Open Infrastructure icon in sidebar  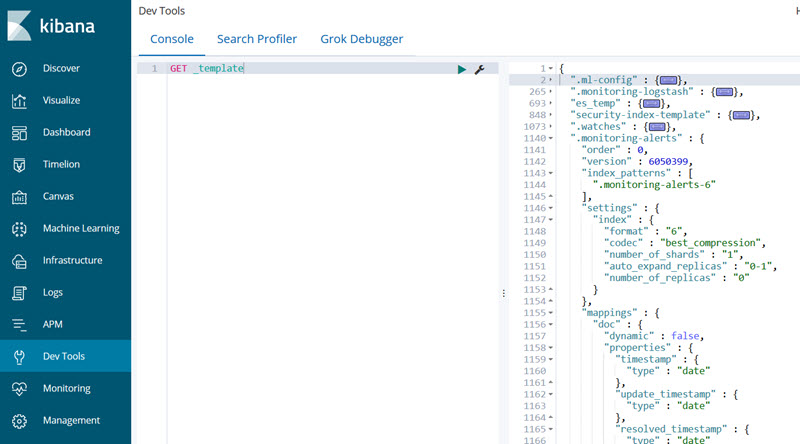click(x=19, y=261)
